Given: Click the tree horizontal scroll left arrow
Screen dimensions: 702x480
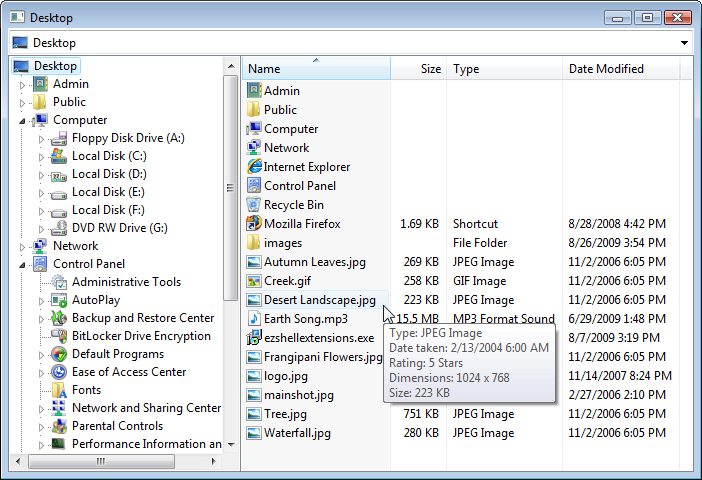Looking at the screenshot, I should point(18,461).
